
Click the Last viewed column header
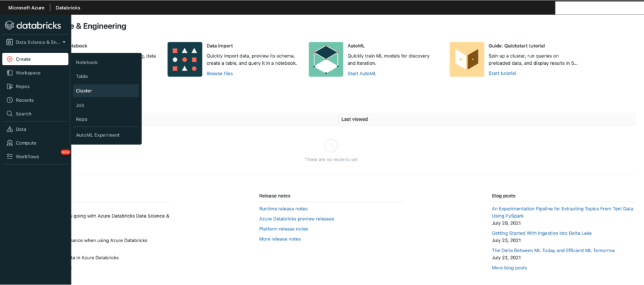coord(354,119)
